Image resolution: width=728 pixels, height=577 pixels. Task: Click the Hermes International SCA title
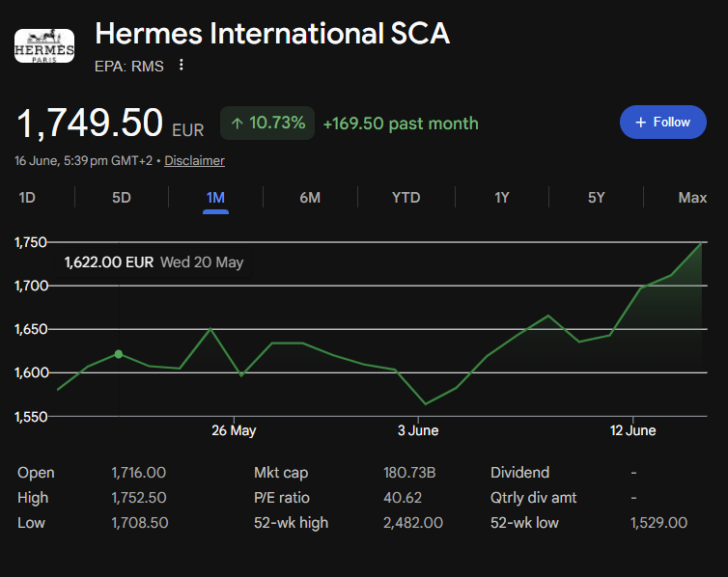click(x=272, y=34)
